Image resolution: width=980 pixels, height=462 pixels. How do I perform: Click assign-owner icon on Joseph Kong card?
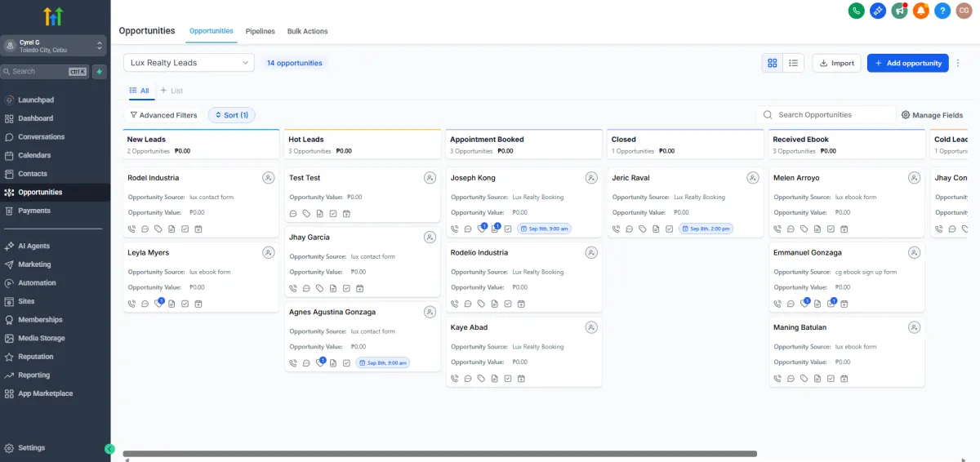click(591, 178)
